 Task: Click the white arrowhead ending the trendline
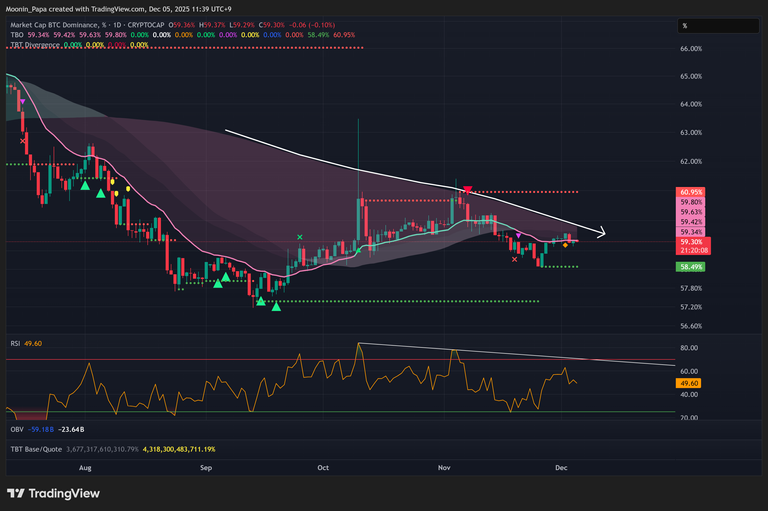tap(601, 234)
